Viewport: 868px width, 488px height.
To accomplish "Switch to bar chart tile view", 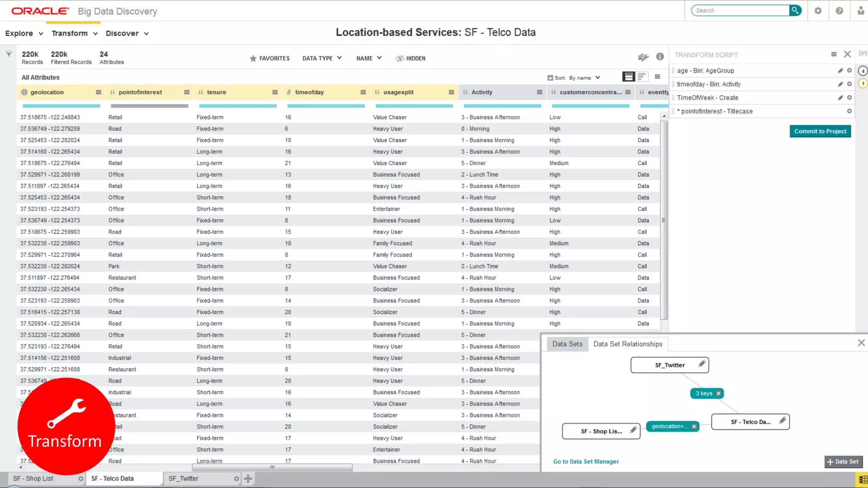I will 642,77.
